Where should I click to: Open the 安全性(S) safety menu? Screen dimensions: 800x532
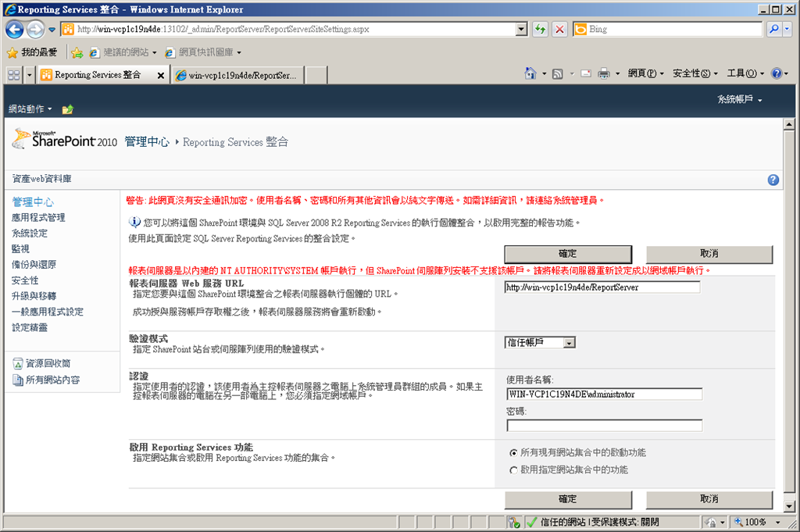(695, 74)
